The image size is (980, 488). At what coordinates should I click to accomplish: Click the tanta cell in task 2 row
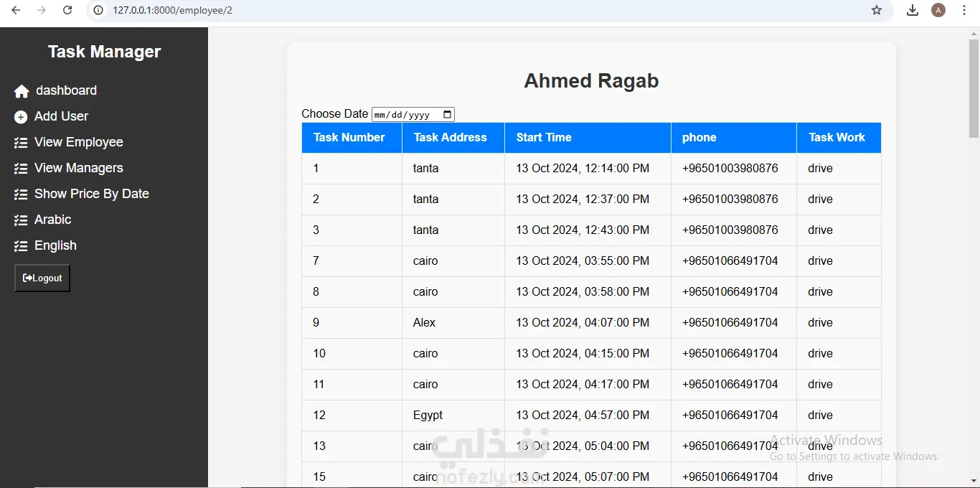pyautogui.click(x=453, y=200)
